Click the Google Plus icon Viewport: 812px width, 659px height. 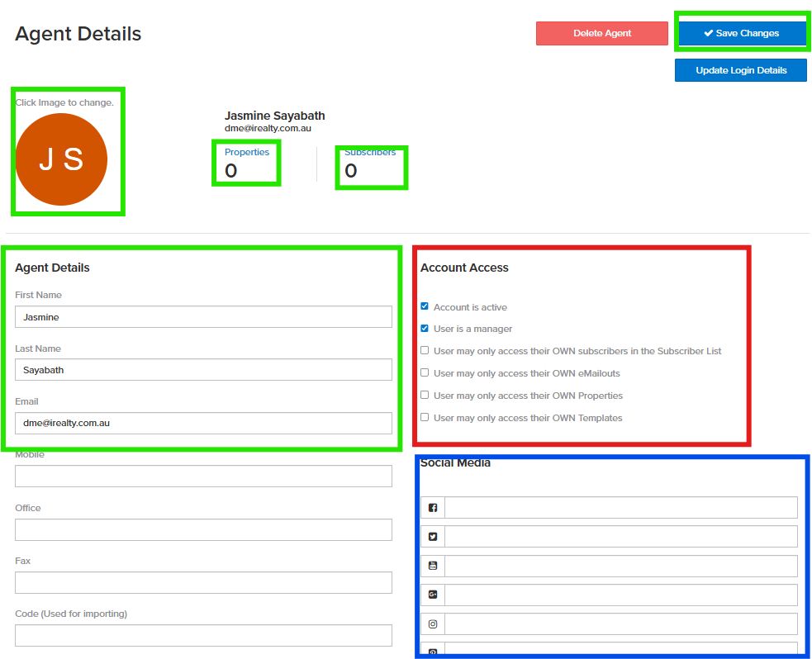[x=433, y=595]
